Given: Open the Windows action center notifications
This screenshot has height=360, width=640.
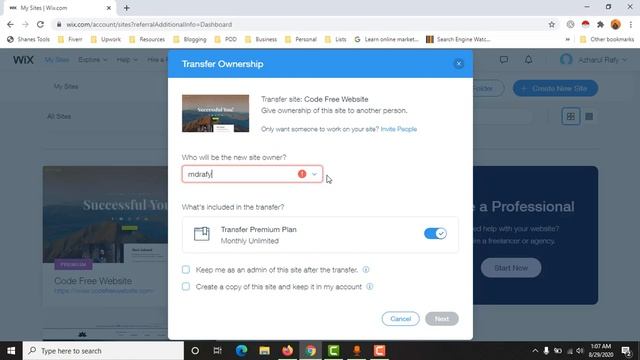Looking at the screenshot, I should pos(627,351).
